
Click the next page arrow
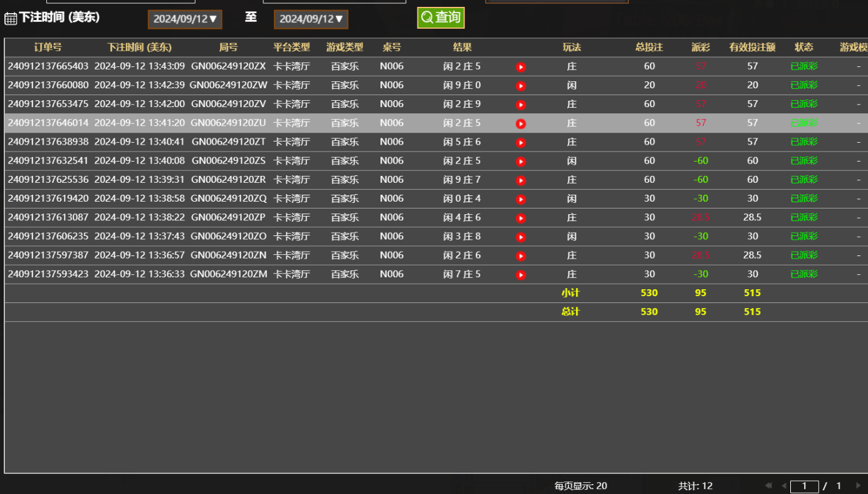click(x=858, y=486)
